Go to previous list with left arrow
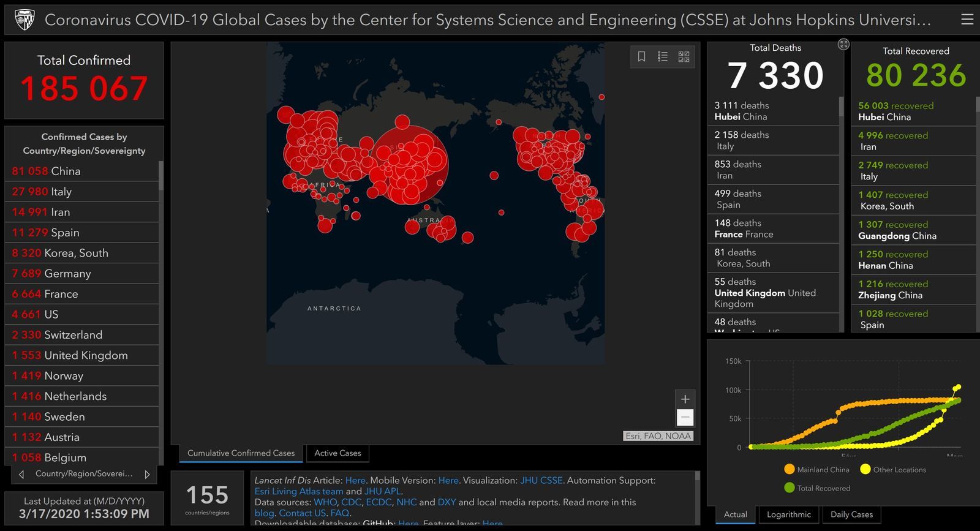The image size is (980, 531). tap(21, 474)
